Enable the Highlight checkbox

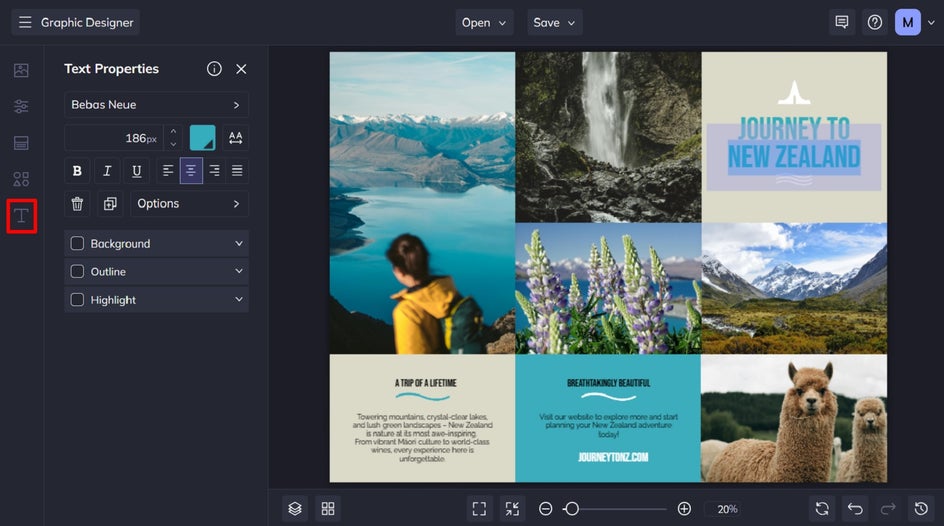[x=77, y=300]
